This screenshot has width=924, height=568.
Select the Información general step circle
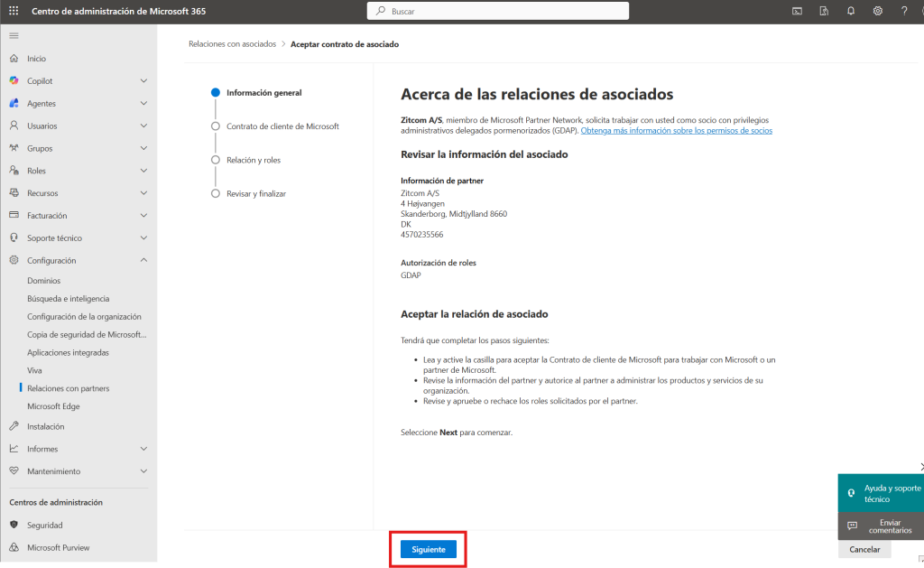pos(216,92)
